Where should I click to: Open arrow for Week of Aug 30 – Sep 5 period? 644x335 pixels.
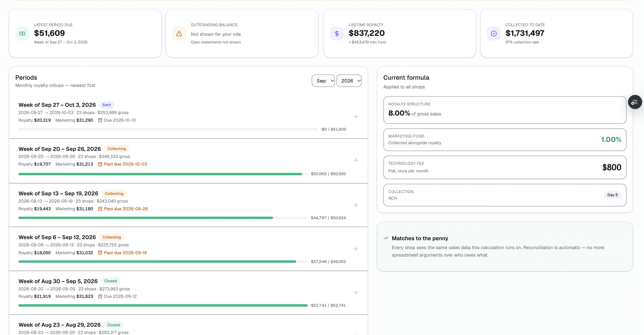355,293
